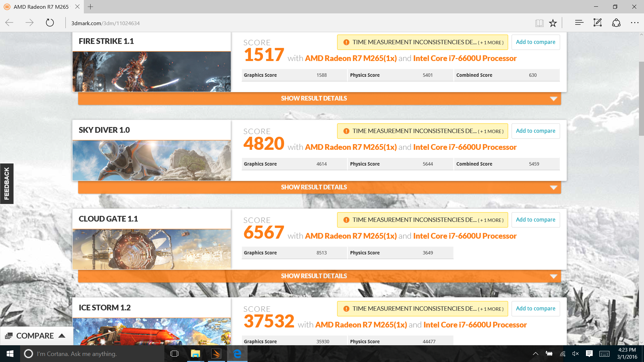The height and width of the screenshot is (362, 644).
Task: Click the Feedback side button
Action: pos(7,184)
